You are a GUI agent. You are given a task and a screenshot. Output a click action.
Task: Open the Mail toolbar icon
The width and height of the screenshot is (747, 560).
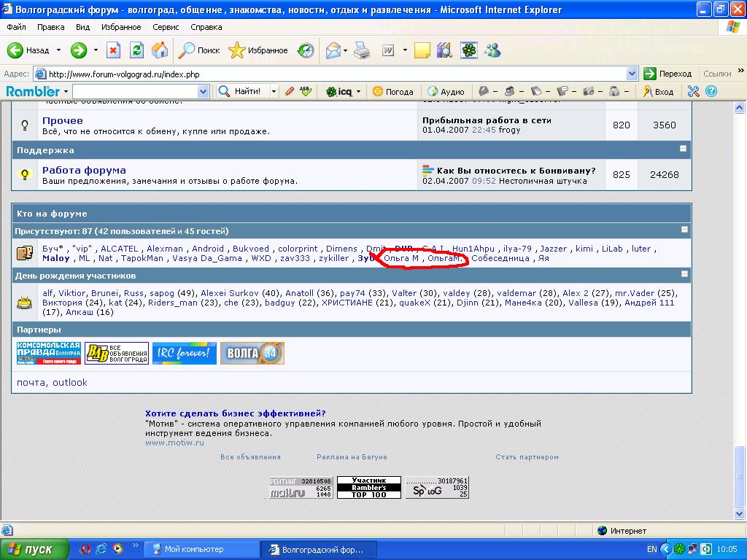click(333, 50)
